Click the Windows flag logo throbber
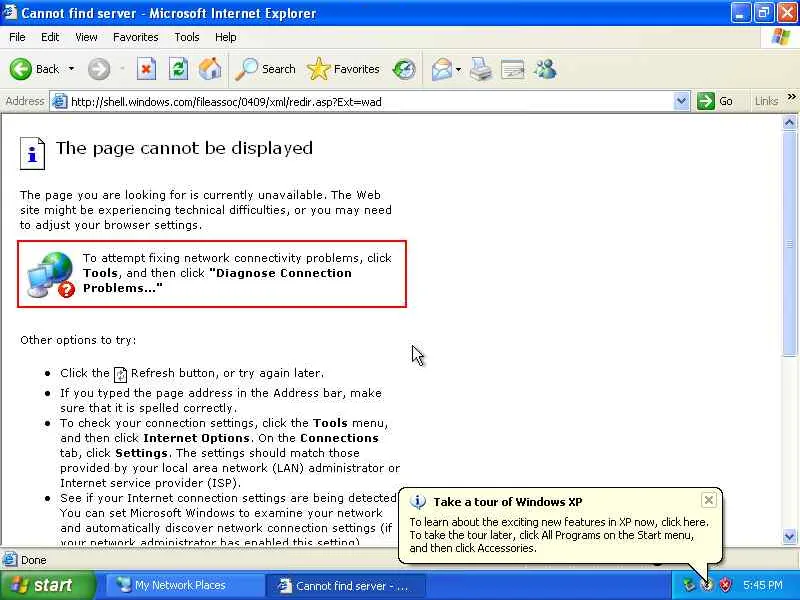Screen dimensions: 800x600 tap(781, 37)
